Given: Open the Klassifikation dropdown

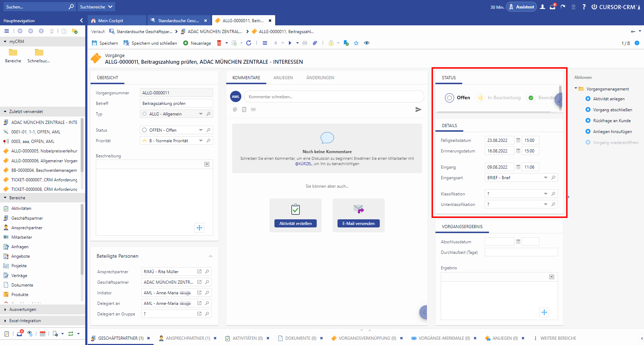Looking at the screenshot, I should 546,194.
